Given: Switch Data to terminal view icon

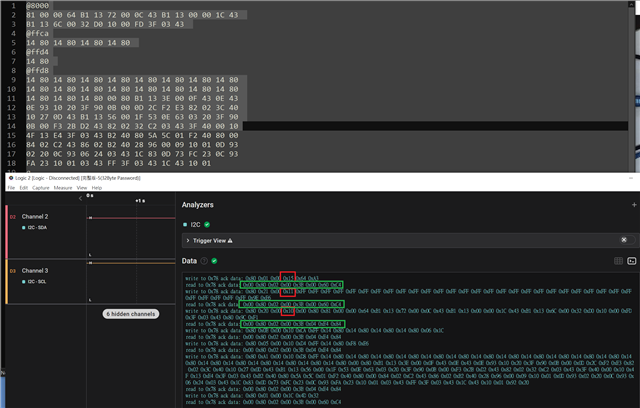Looking at the screenshot, I should pos(631,261).
